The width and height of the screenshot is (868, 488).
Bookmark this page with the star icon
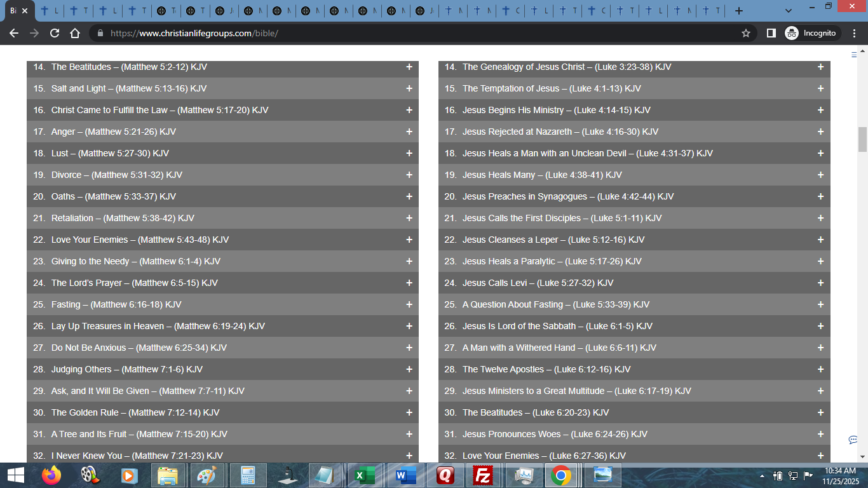(745, 33)
